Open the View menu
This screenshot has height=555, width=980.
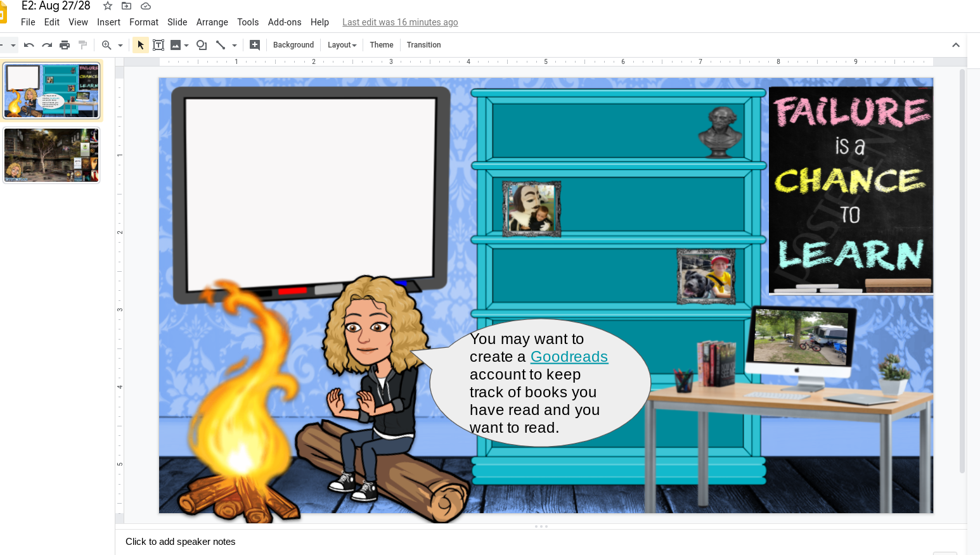coord(79,22)
